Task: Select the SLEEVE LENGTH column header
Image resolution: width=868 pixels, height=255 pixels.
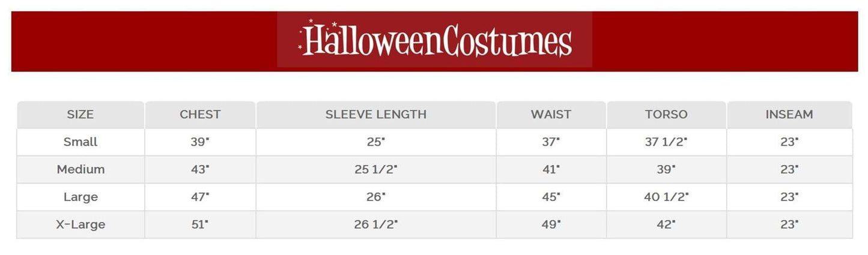Action: coord(375,114)
